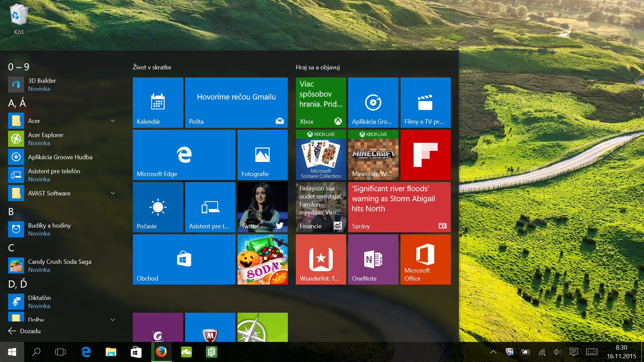Open the Twitter tile
The height and width of the screenshot is (362, 644).
coord(263,207)
